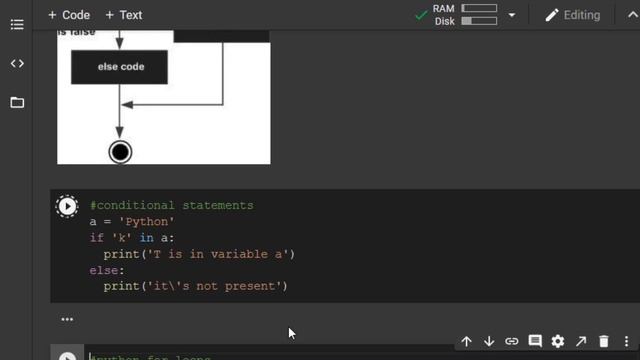The image size is (640, 360).
Task: Run the conditional statements code cell
Action: pos(67,207)
